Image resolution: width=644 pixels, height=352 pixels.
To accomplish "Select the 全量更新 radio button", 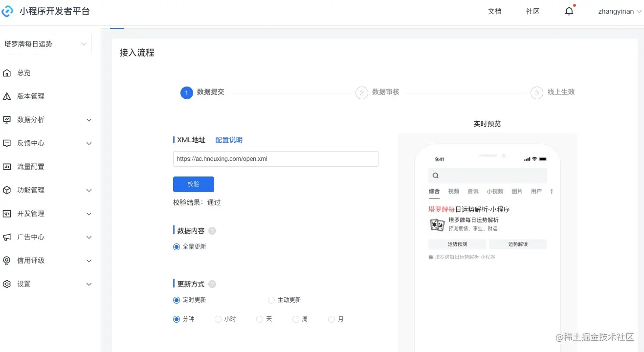I will tap(177, 247).
